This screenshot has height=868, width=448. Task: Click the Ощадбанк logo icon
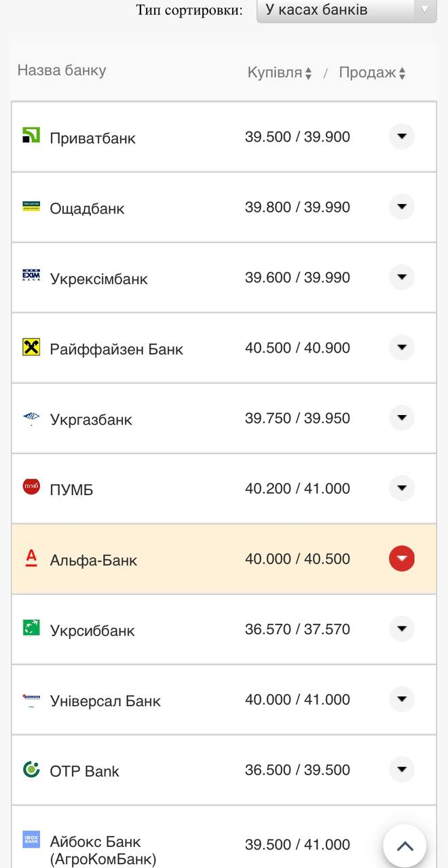click(31, 205)
